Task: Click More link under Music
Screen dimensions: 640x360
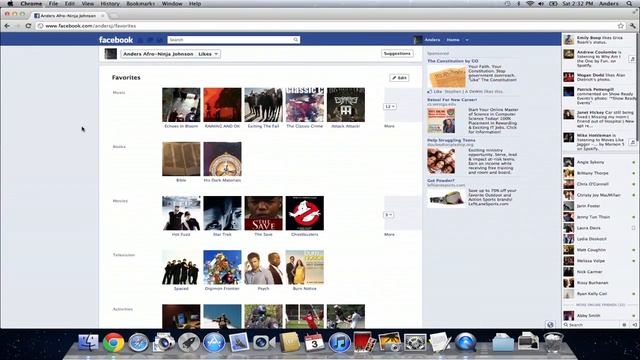Action: click(389, 126)
